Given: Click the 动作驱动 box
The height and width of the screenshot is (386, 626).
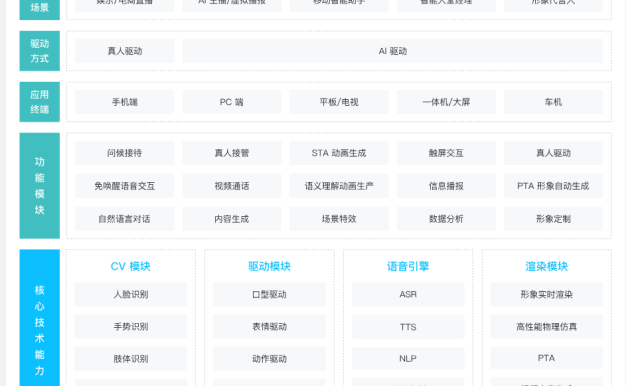Looking at the screenshot, I should (x=269, y=359).
